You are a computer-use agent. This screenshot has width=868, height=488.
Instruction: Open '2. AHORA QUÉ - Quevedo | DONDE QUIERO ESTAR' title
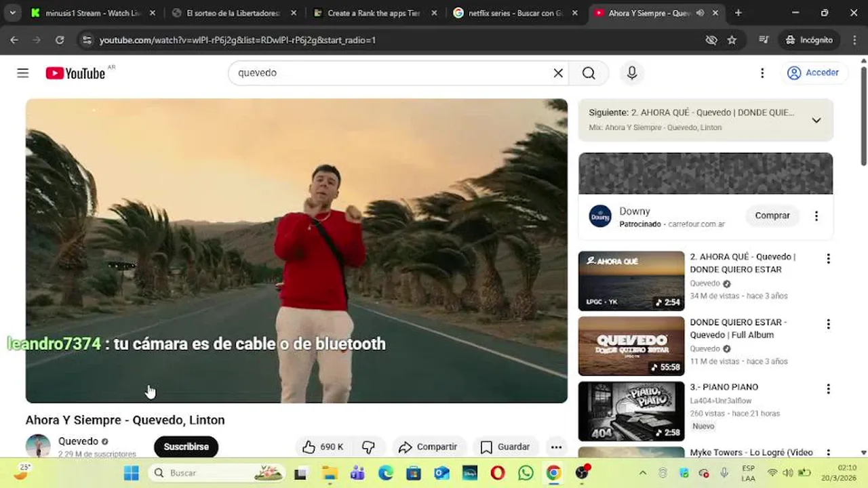point(743,263)
